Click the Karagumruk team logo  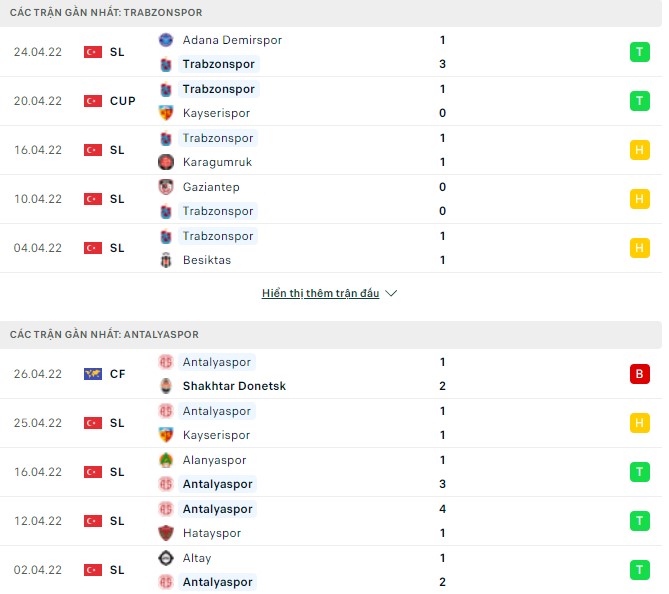[166, 162]
